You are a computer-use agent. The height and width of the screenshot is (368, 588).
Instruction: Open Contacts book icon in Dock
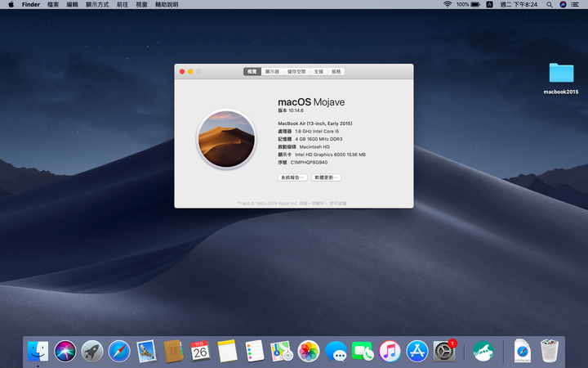click(173, 352)
